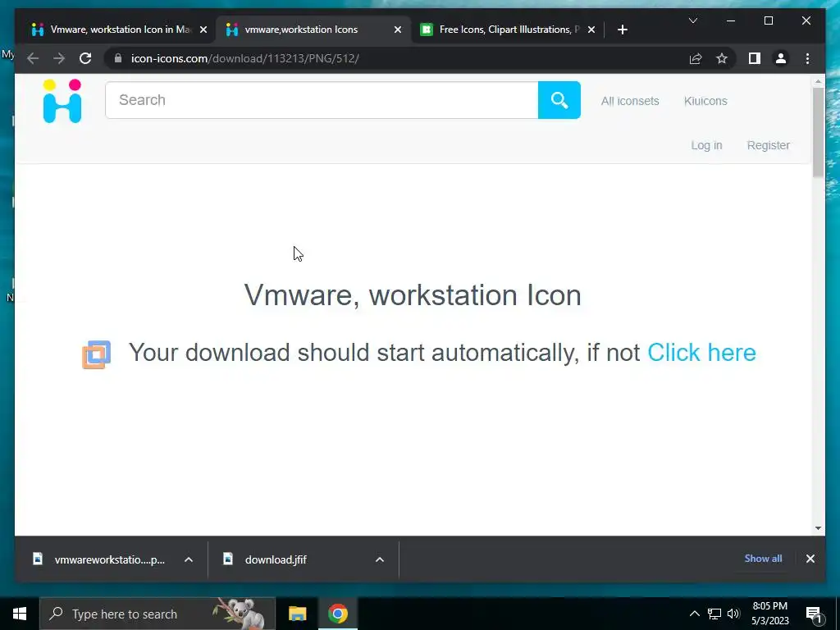
Task: Click the koala search highlight icon
Action: click(240, 613)
